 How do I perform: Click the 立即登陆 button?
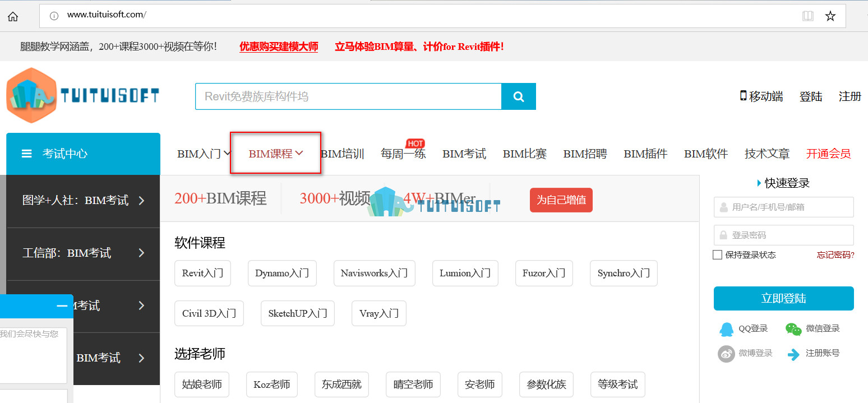pos(784,299)
